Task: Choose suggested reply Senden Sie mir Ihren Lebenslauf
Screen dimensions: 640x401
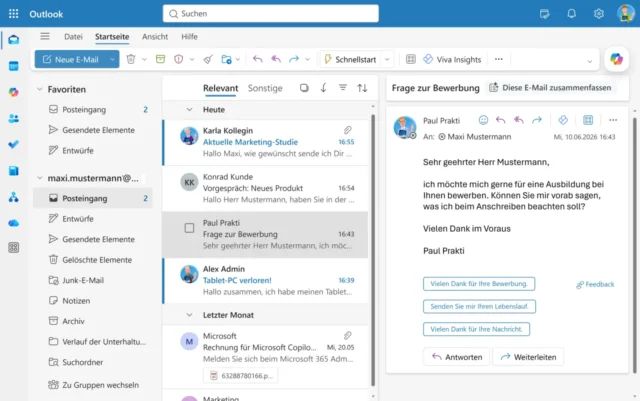Action: coord(479,307)
